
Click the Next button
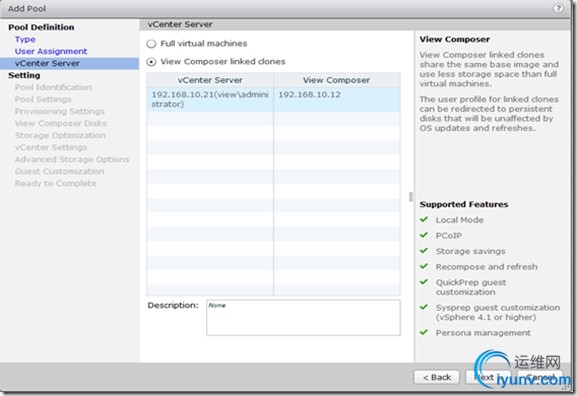488,377
